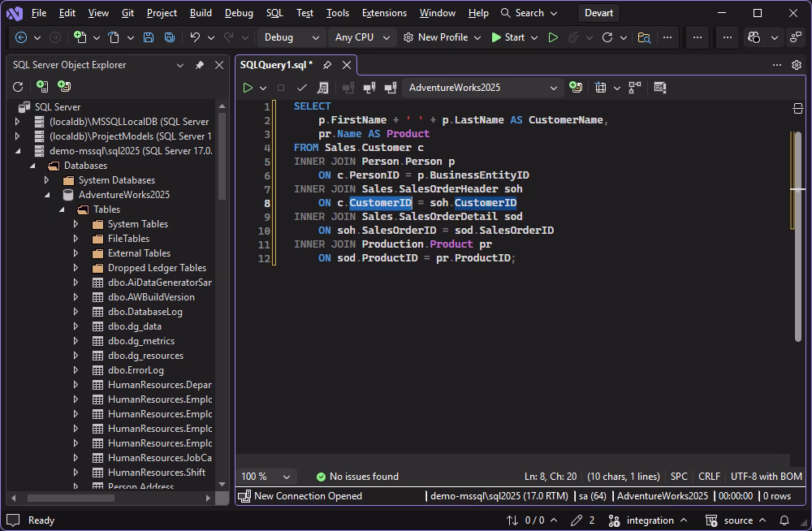The height and width of the screenshot is (531, 812).
Task: Open the Extensions menu
Action: 384,13
